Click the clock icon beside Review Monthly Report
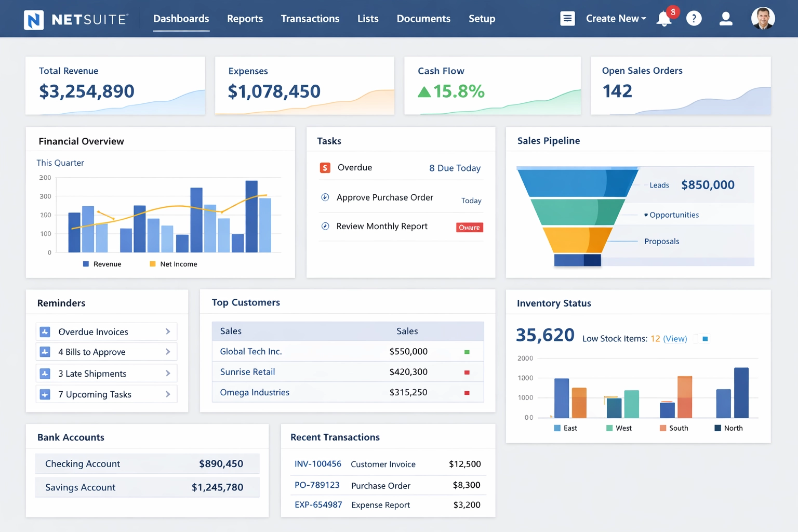 [x=326, y=226]
